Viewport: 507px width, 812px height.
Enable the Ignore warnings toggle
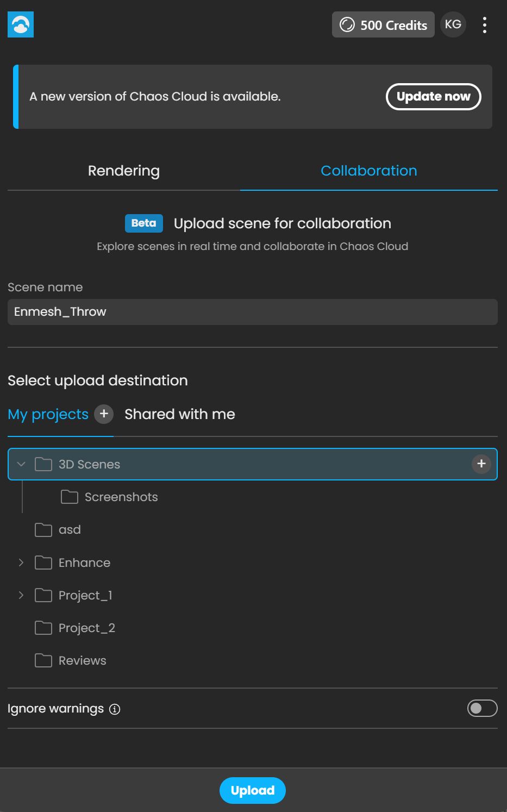[483, 708]
